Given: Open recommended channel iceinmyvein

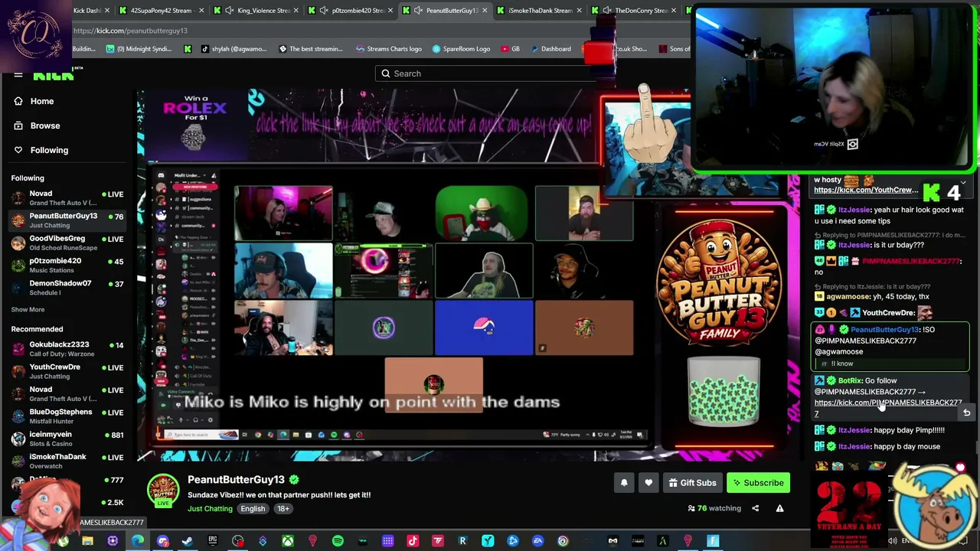Looking at the screenshot, I should click(x=67, y=439).
